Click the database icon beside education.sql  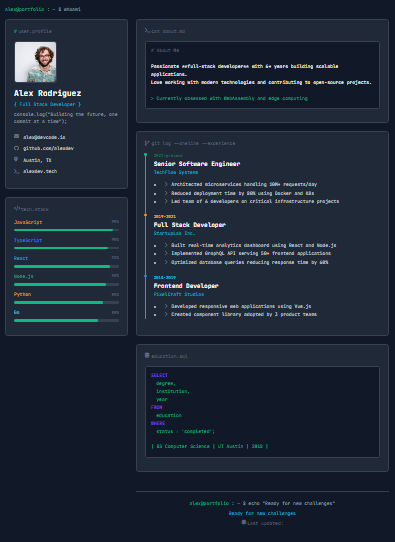pyautogui.click(x=147, y=355)
